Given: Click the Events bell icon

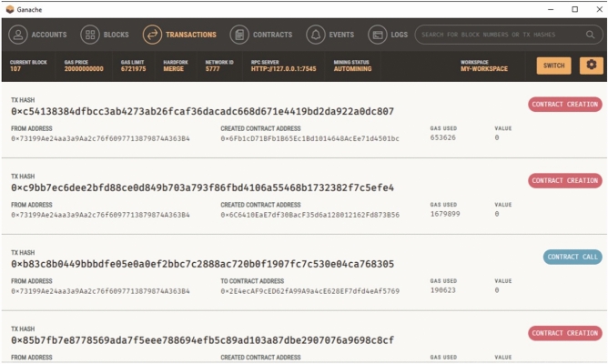Looking at the screenshot, I should coord(316,35).
